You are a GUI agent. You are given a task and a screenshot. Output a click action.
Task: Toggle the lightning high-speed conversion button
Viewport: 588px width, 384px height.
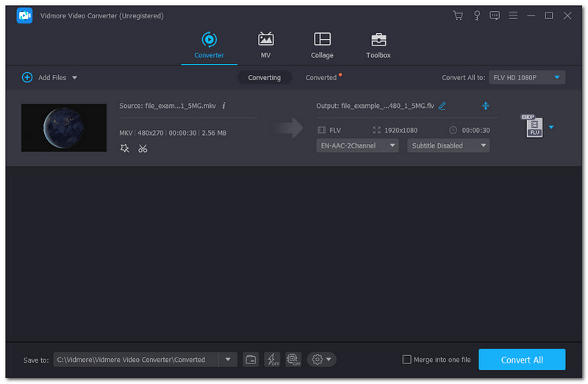[x=272, y=359]
